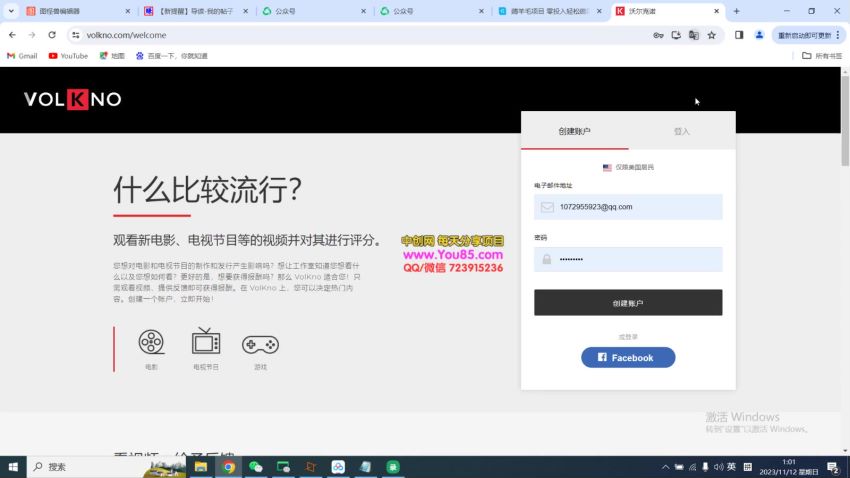This screenshot has height=478, width=850.
Task: Reload the page with the refresh icon
Action: pyautogui.click(x=52, y=35)
